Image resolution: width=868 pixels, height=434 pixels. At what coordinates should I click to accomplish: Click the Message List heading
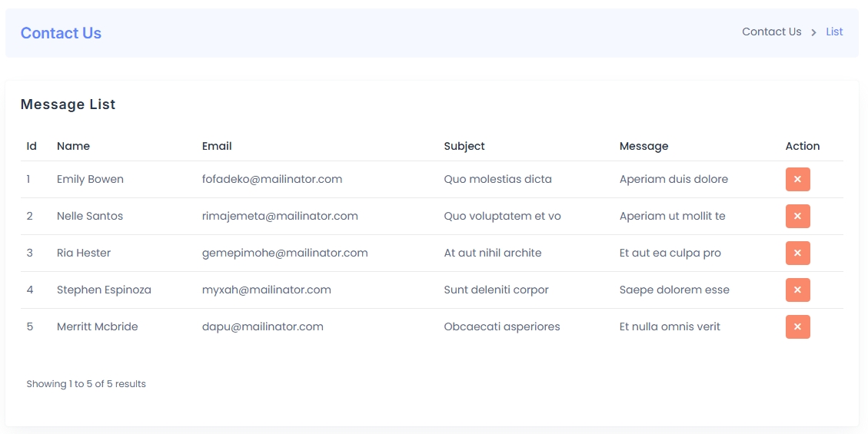[68, 104]
